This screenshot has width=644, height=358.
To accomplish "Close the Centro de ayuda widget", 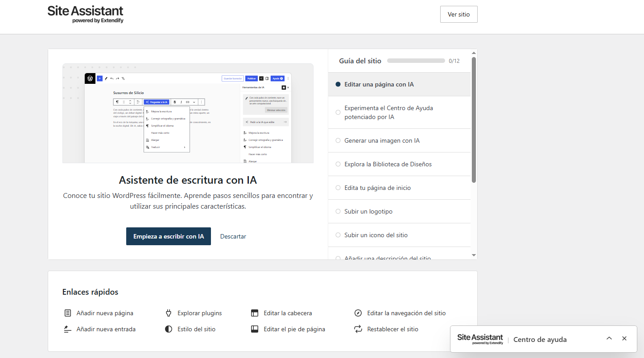I will coord(624,338).
